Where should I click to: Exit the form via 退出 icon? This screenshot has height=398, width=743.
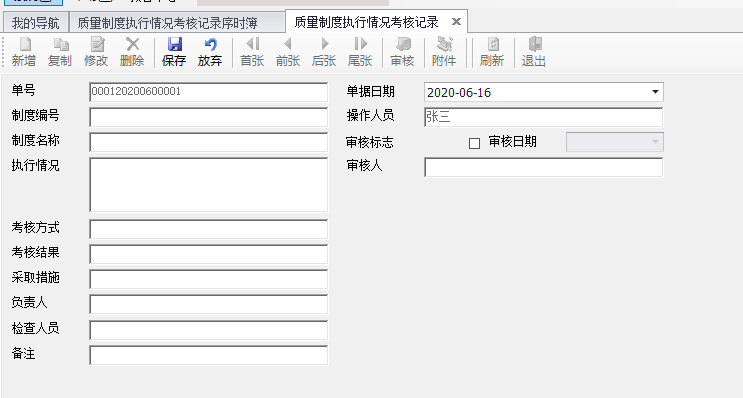pos(534,52)
